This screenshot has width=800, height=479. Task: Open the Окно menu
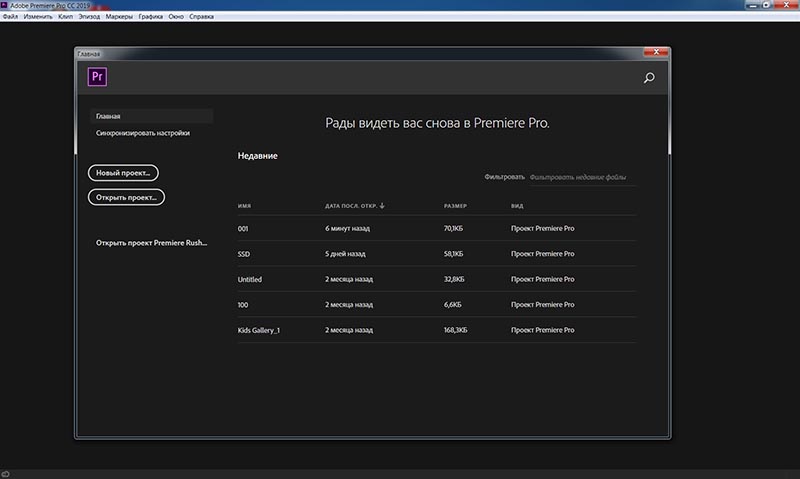[176, 16]
